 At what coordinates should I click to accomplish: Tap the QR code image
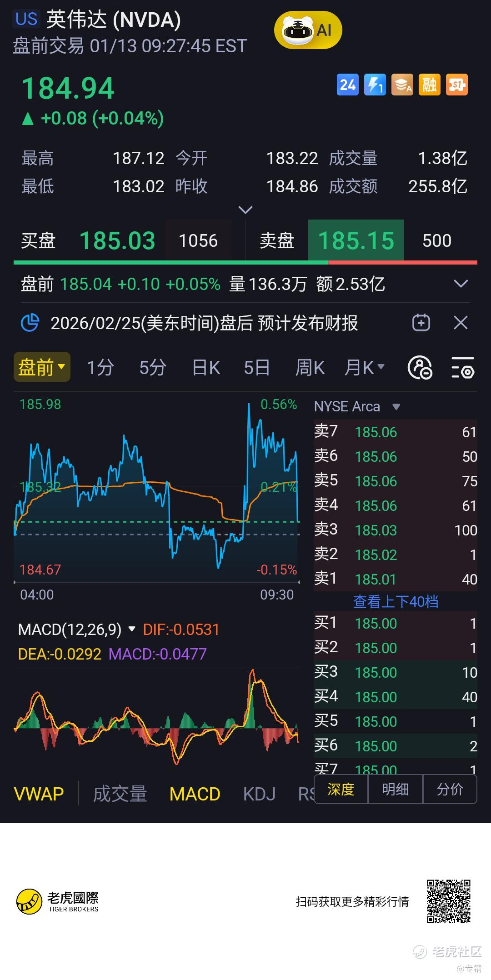[x=448, y=901]
